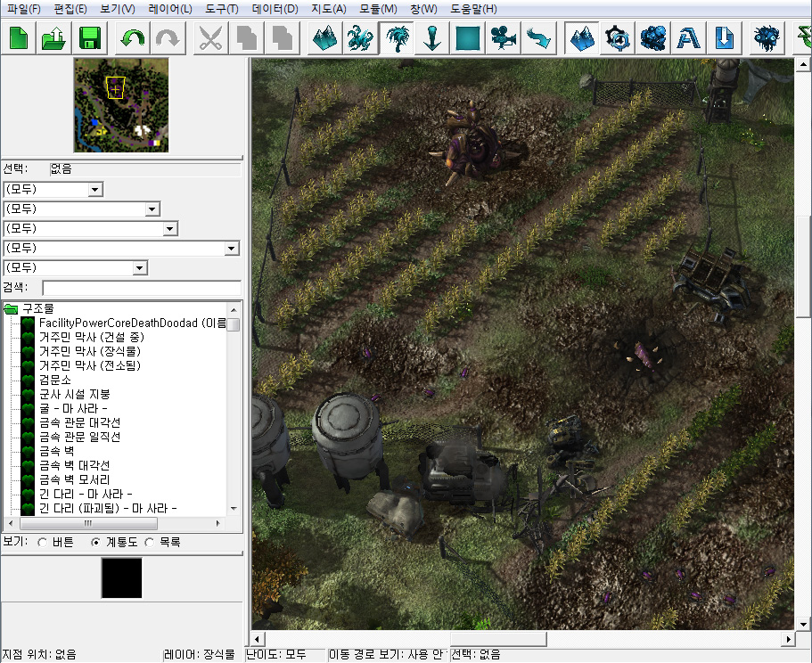Switch to the Terrain layer mountain icon
The width and height of the screenshot is (812, 663).
point(324,38)
